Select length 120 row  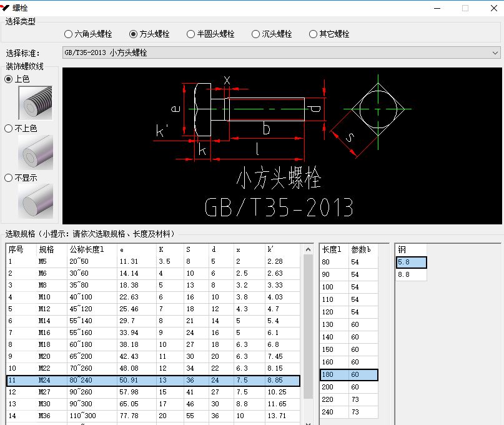click(349, 312)
